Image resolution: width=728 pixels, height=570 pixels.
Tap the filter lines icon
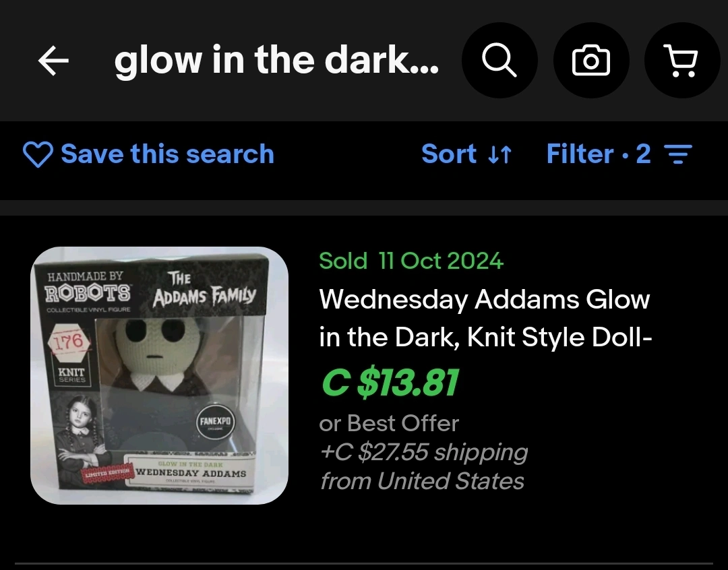678,154
